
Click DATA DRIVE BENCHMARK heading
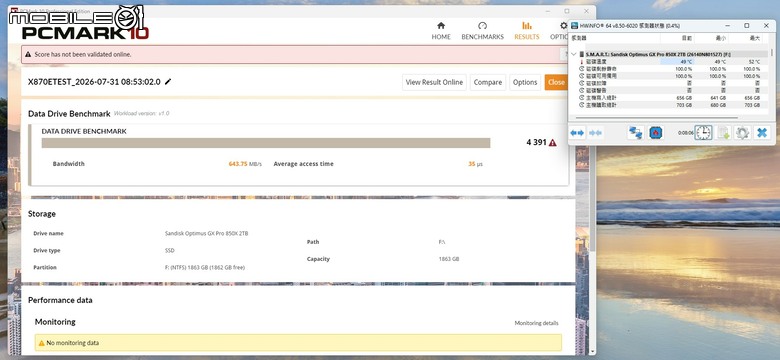point(84,131)
